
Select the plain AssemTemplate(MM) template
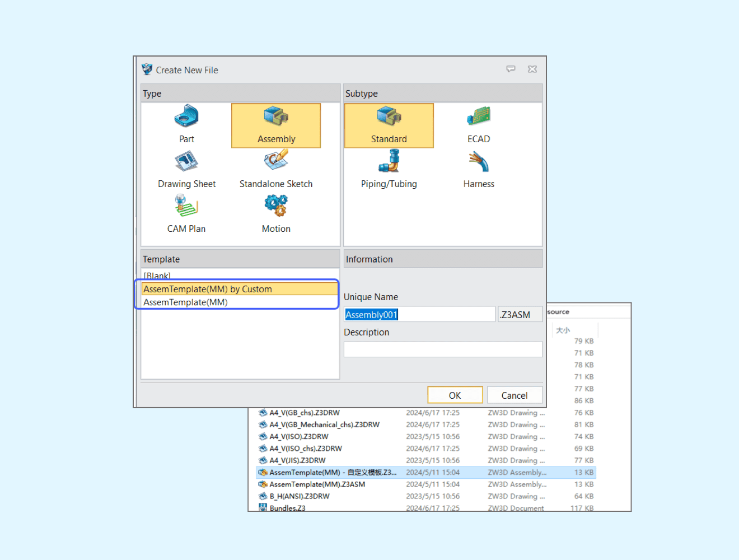(186, 302)
